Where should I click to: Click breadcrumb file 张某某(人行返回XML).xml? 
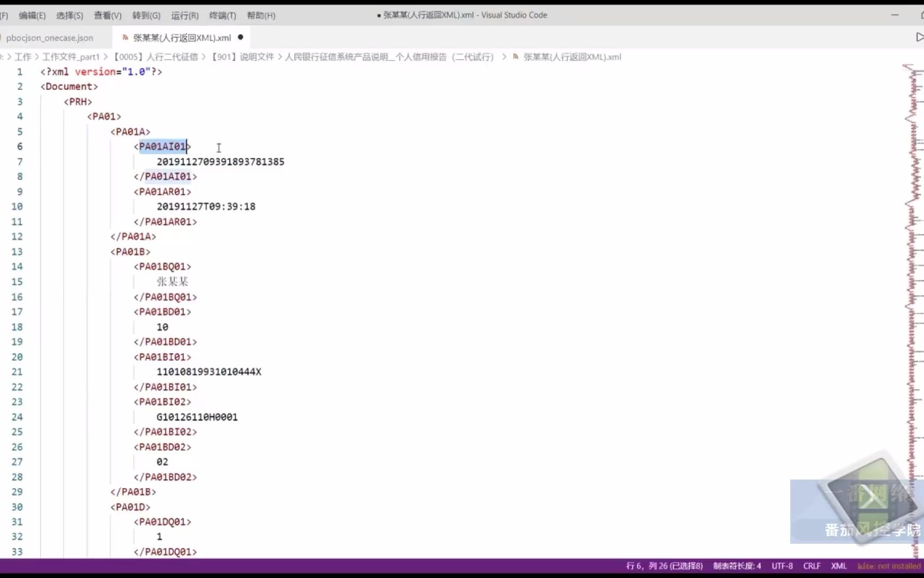572,57
